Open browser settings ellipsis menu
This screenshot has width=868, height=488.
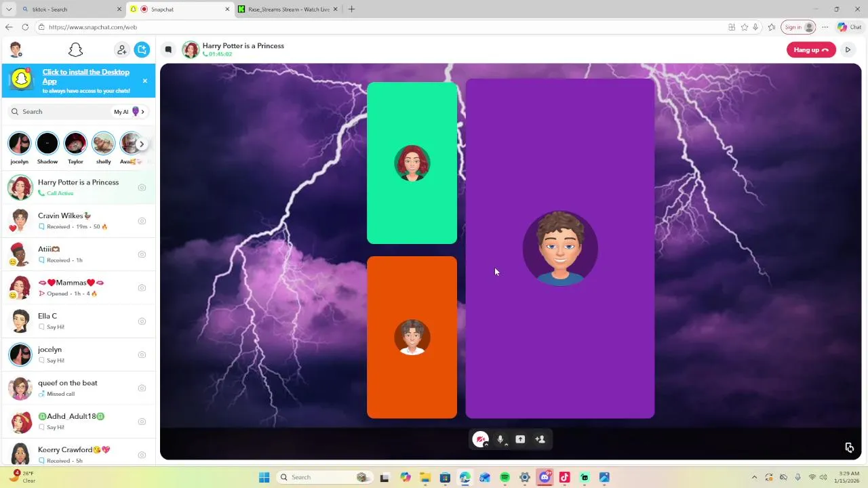(x=825, y=27)
